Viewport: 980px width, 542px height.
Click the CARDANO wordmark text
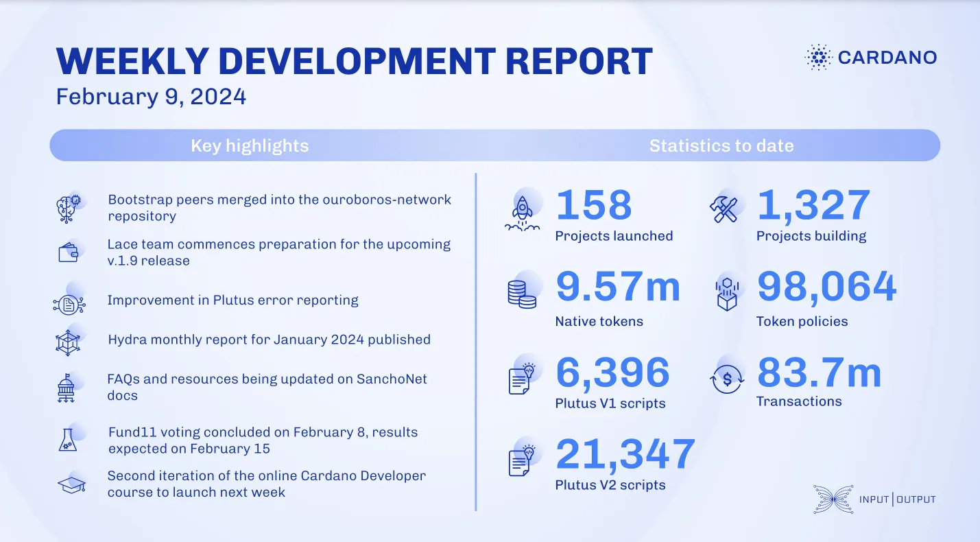887,58
